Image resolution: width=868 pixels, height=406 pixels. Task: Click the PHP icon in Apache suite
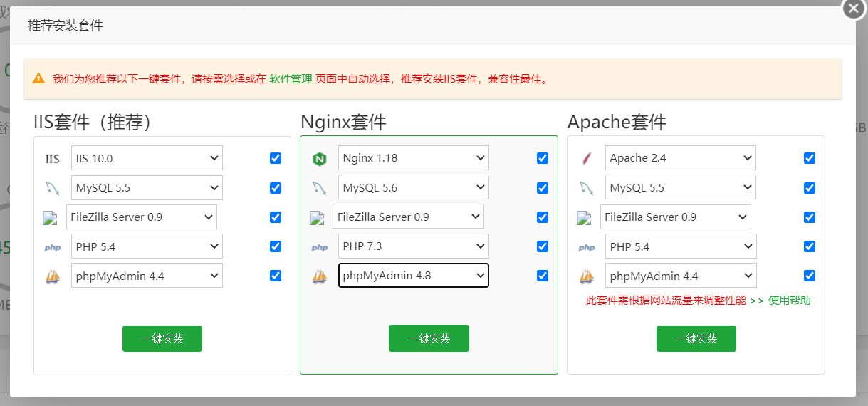coord(587,247)
